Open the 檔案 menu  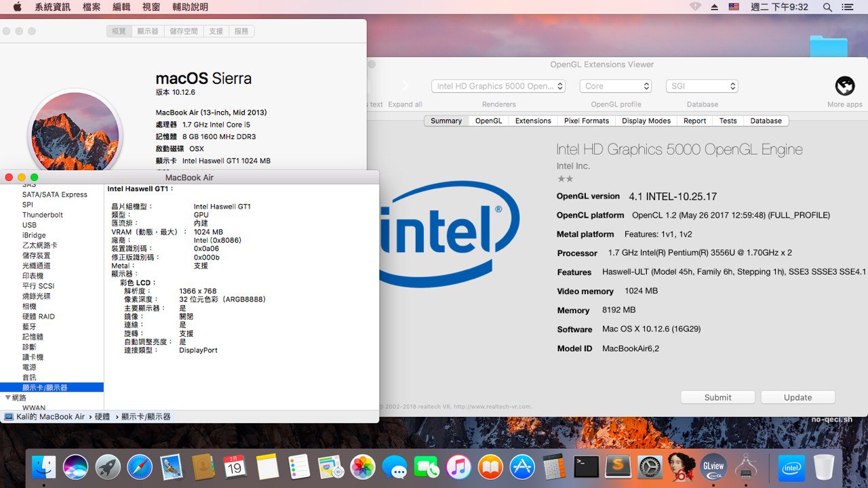pos(92,7)
